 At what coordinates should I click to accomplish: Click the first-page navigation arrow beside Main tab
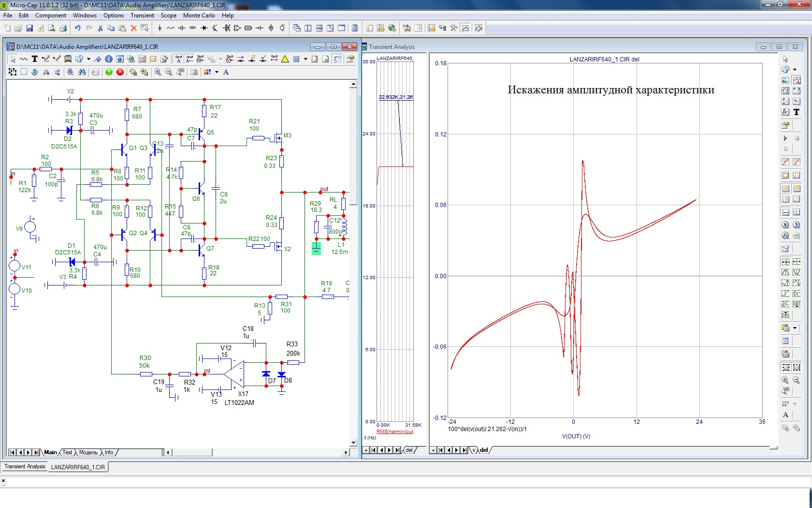[12, 452]
